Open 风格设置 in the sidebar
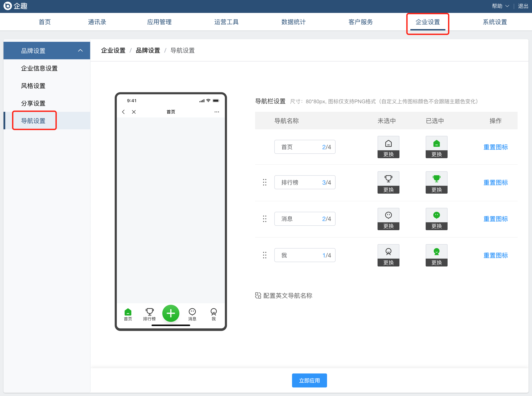532x396 pixels. point(33,86)
